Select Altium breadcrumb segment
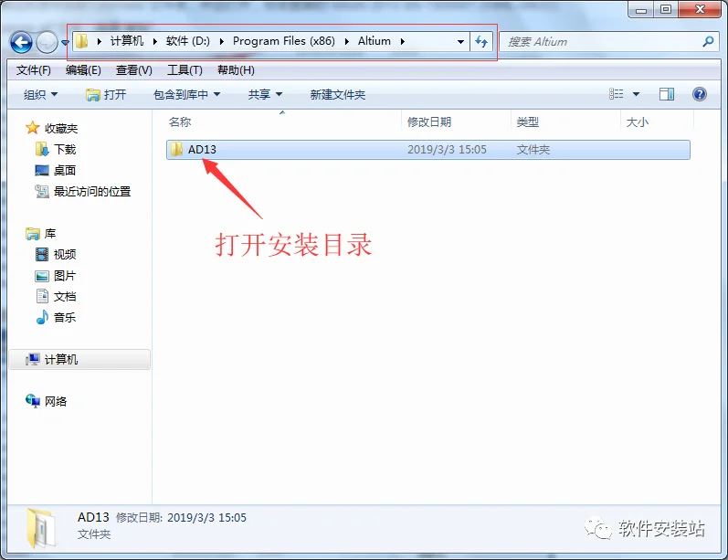Image resolution: width=728 pixels, height=560 pixels. coord(375,41)
